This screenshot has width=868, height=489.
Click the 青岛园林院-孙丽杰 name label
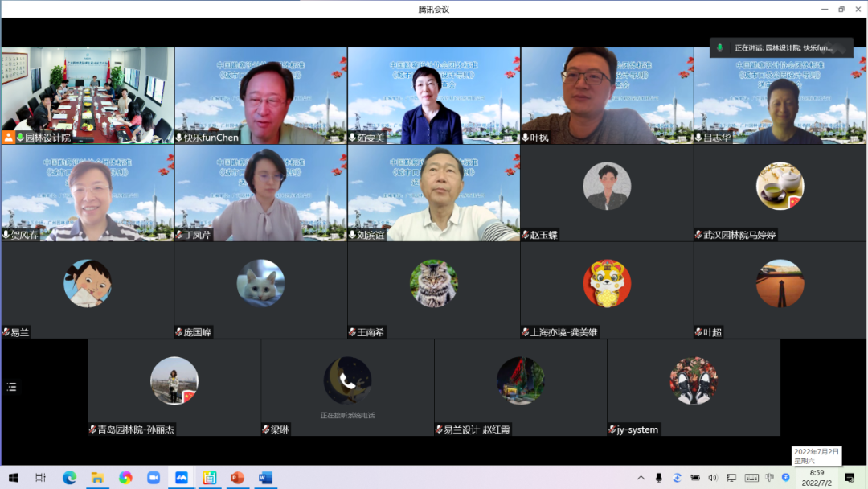coord(136,429)
